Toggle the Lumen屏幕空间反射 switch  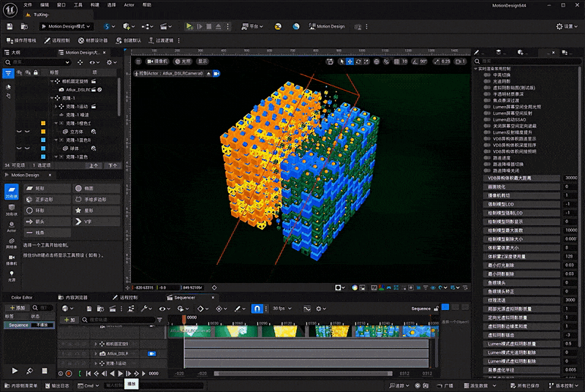click(x=487, y=113)
